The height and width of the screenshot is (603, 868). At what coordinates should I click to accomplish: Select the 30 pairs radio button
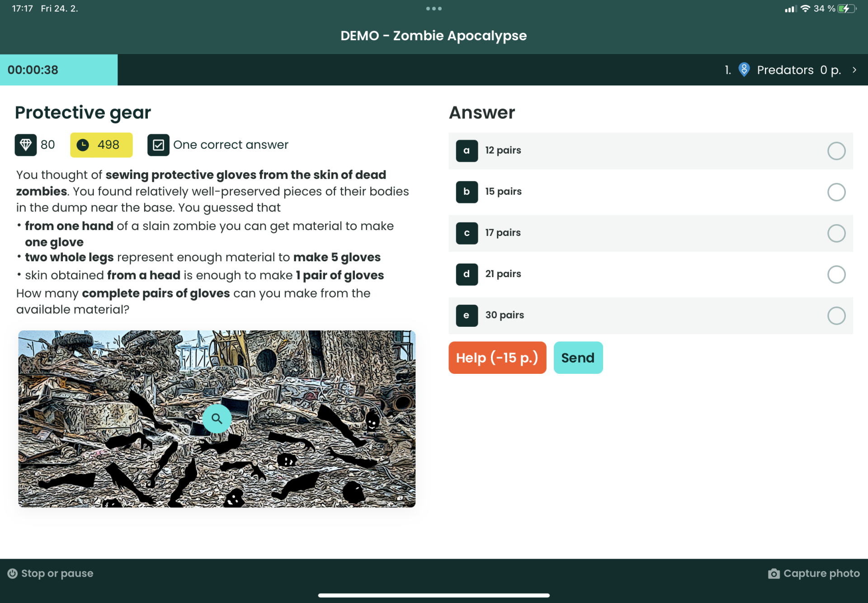point(836,316)
